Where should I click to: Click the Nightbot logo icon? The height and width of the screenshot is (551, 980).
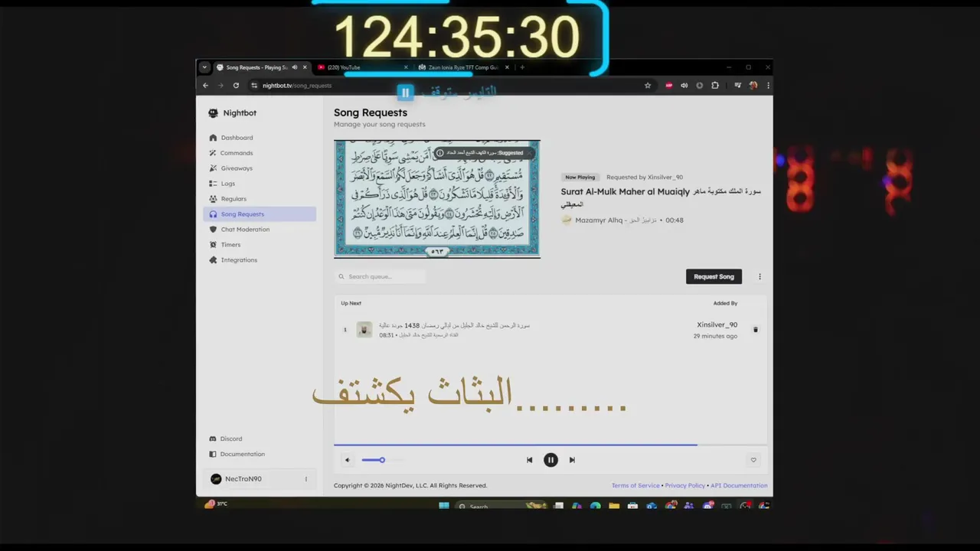click(x=213, y=113)
